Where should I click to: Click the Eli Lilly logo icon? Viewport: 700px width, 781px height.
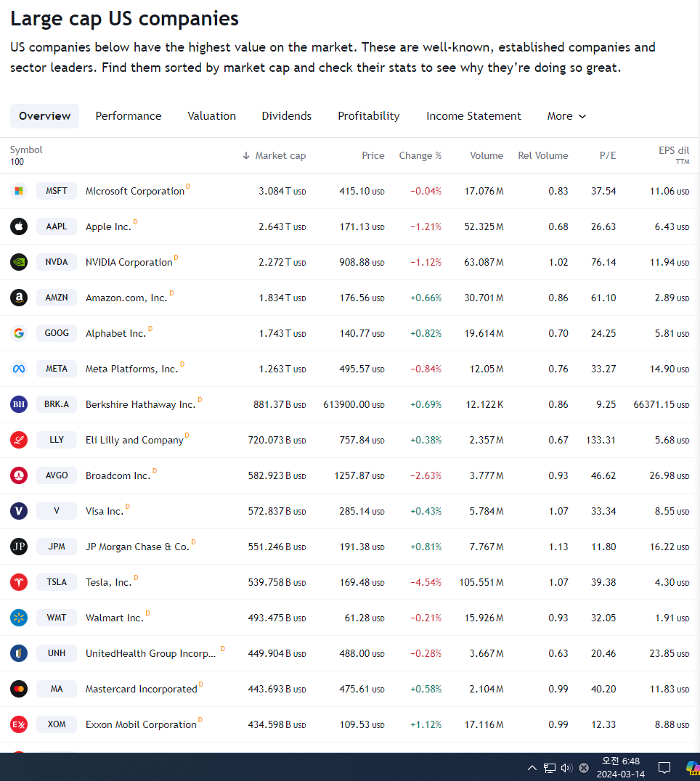(19, 440)
